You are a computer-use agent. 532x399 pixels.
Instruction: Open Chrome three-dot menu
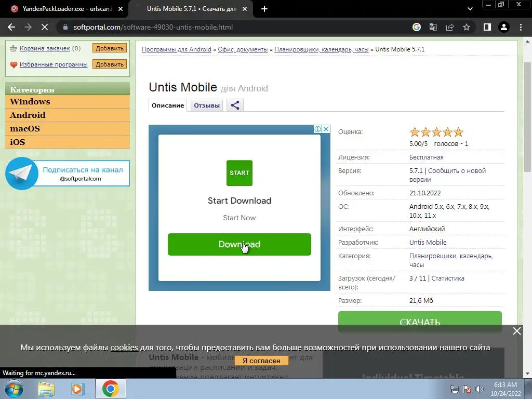(x=521, y=27)
